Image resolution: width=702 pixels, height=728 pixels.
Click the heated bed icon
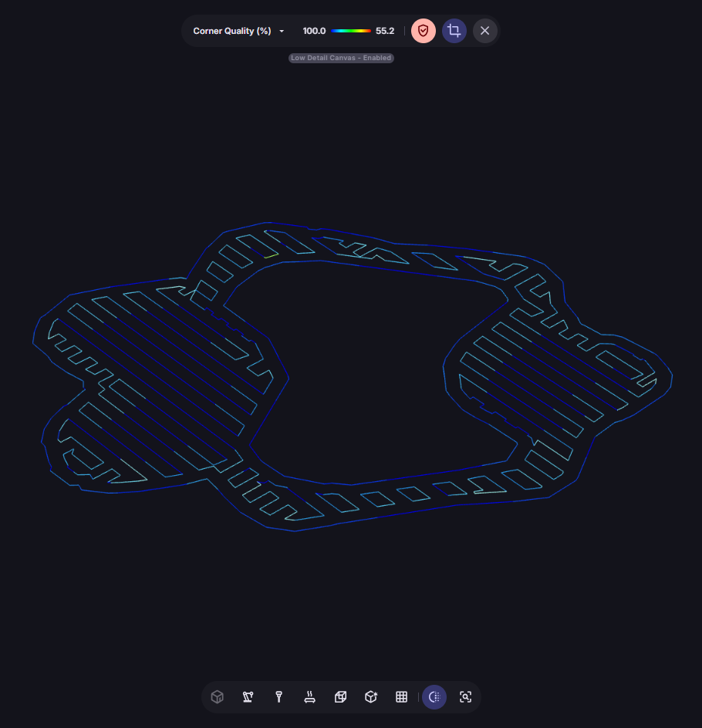click(309, 697)
